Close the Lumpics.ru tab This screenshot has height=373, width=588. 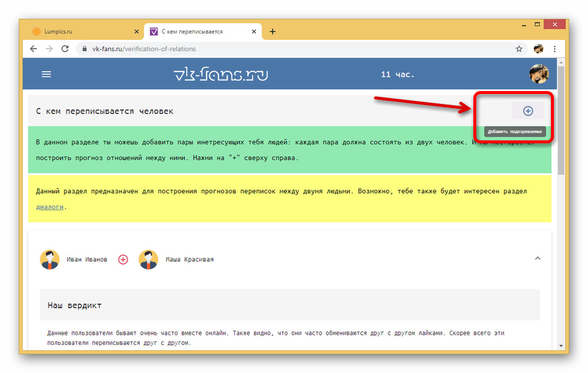tap(136, 32)
